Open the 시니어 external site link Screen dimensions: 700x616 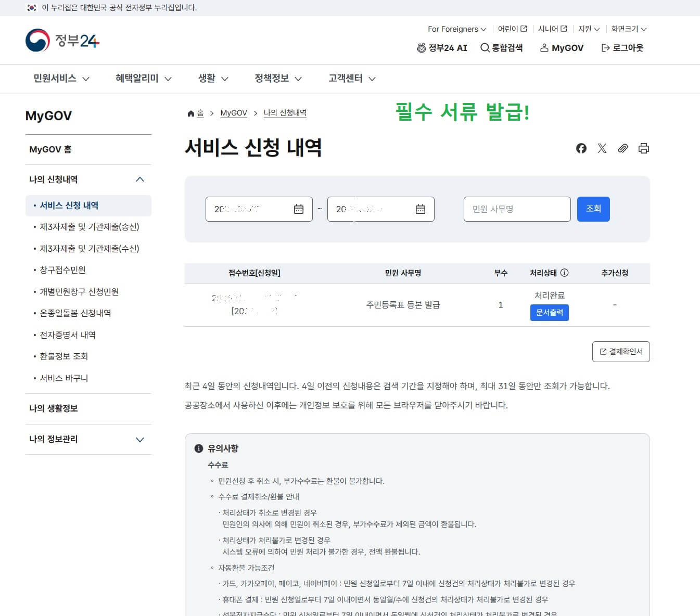(553, 29)
